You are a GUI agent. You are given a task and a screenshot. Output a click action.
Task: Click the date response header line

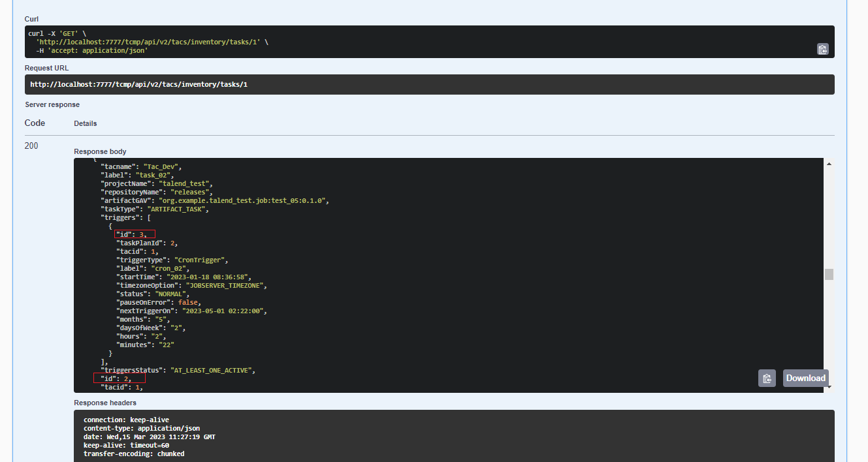[149, 437]
